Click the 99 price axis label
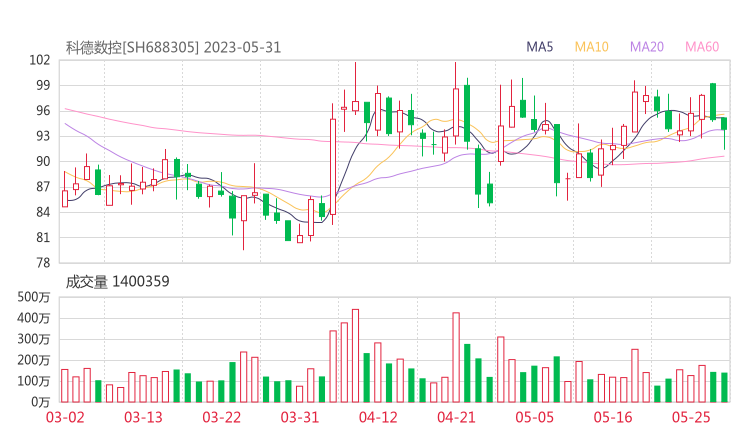Viewport: 740px width, 440px height. 43,85
